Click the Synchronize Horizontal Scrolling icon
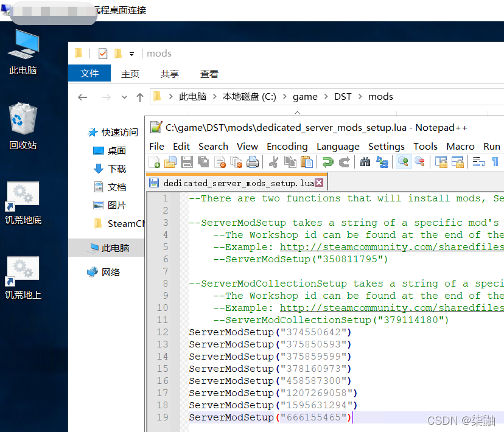The width and height of the screenshot is (504, 432). click(x=457, y=162)
